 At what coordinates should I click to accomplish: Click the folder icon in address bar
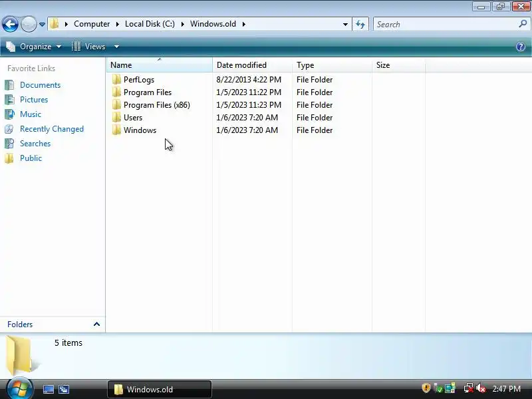[54, 24]
